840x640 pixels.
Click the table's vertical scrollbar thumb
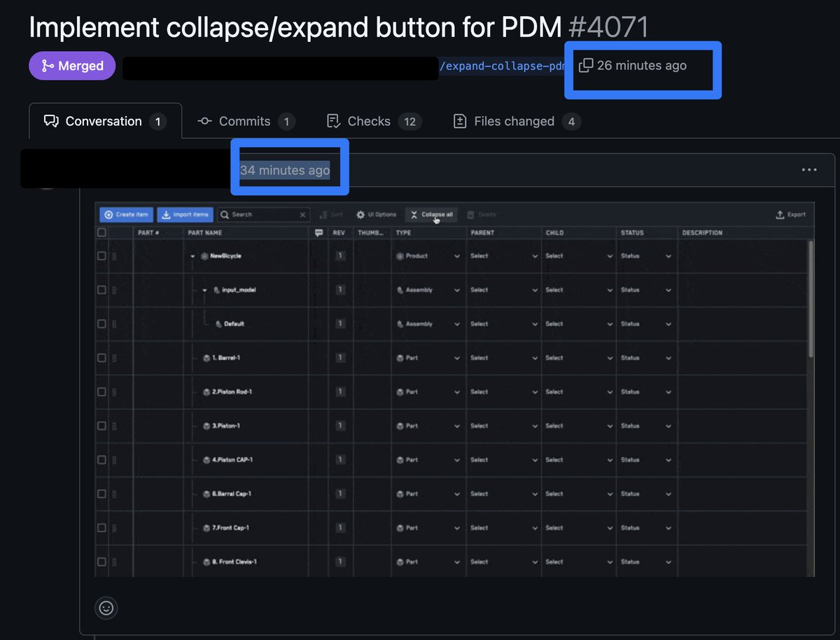[x=811, y=300]
